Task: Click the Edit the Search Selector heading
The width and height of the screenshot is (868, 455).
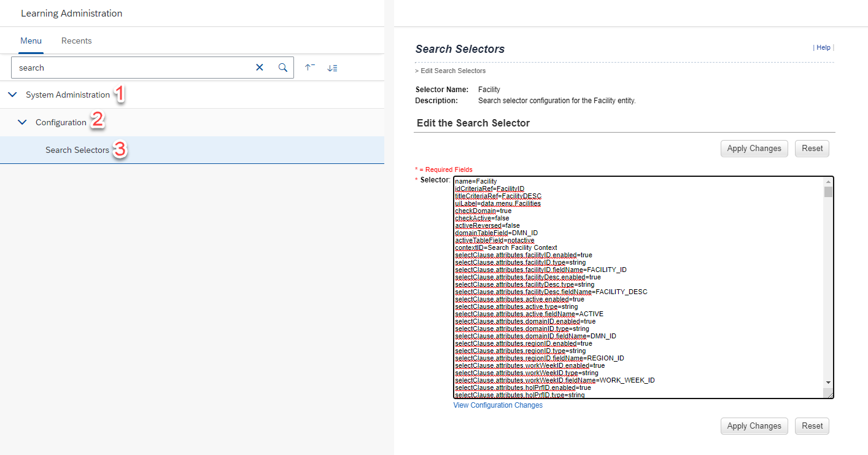Action: tap(473, 123)
